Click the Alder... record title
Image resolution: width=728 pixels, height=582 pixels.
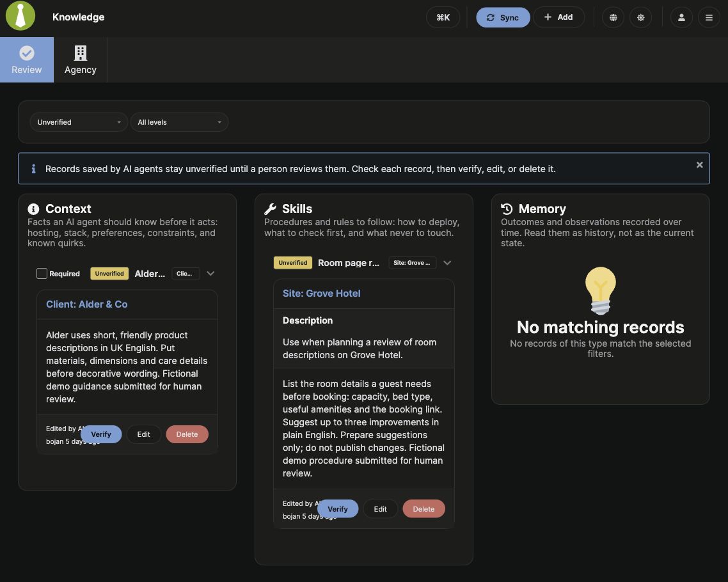pos(150,274)
